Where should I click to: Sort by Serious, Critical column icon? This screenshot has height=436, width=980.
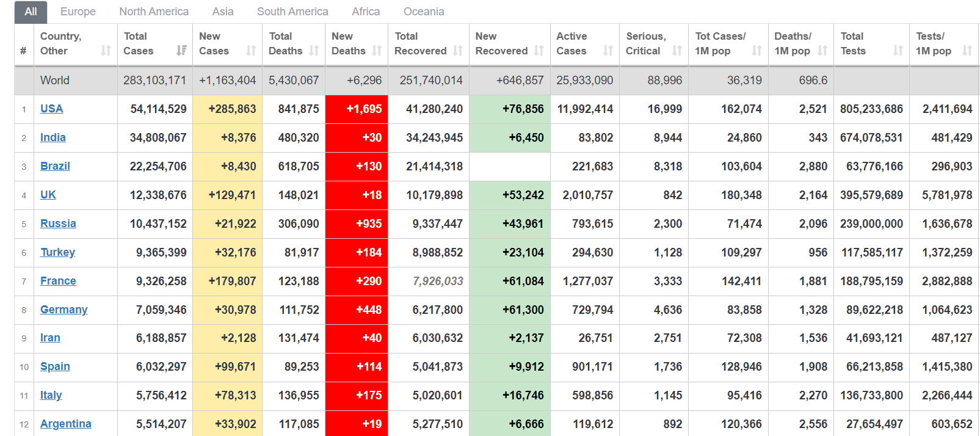point(677,51)
